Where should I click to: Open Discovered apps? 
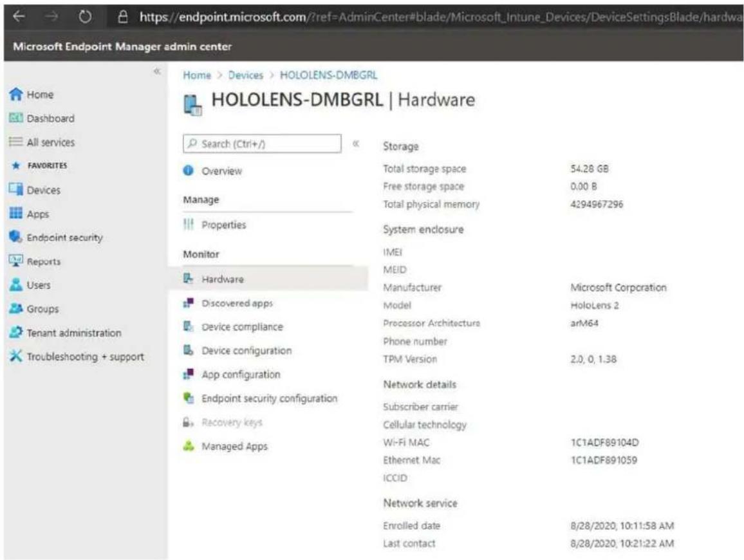point(237,303)
